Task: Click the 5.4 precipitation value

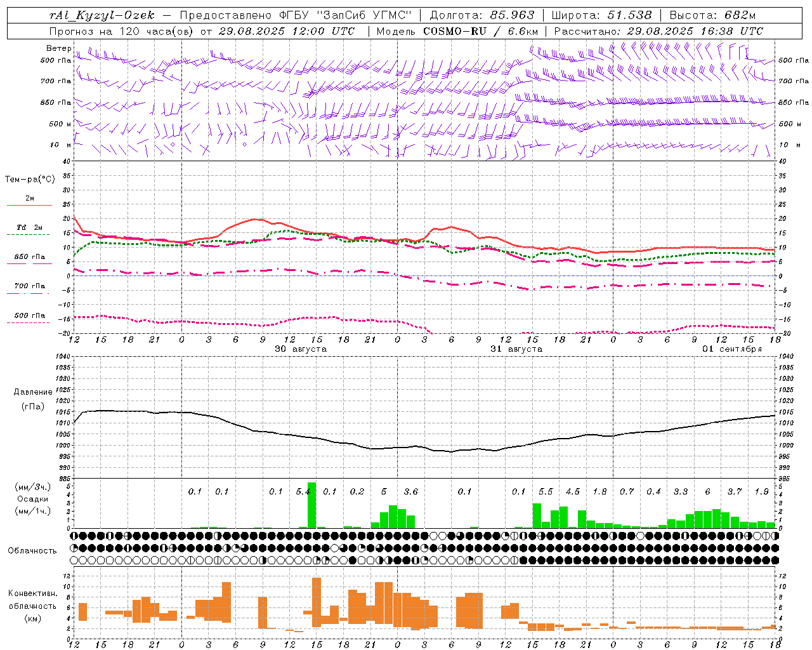Action: click(x=303, y=492)
